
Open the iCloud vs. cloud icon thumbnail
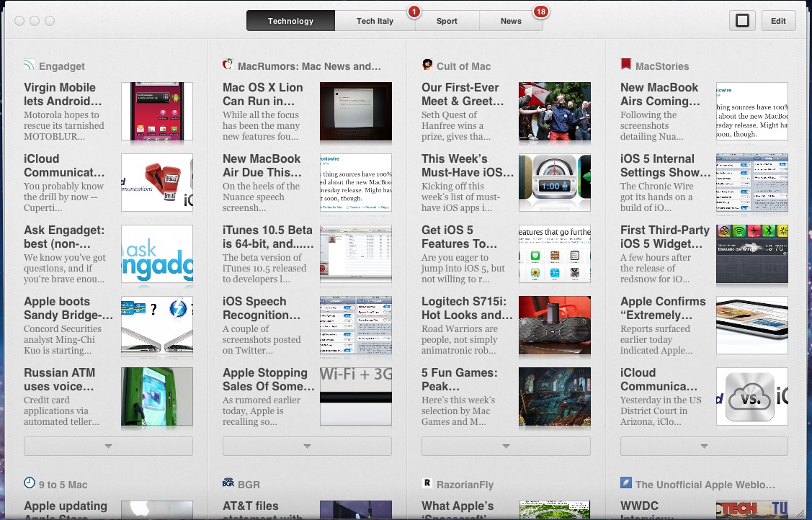point(752,396)
